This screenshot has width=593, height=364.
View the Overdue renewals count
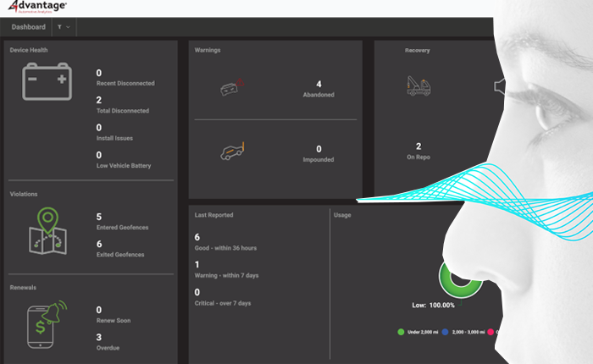pyautogui.click(x=99, y=338)
